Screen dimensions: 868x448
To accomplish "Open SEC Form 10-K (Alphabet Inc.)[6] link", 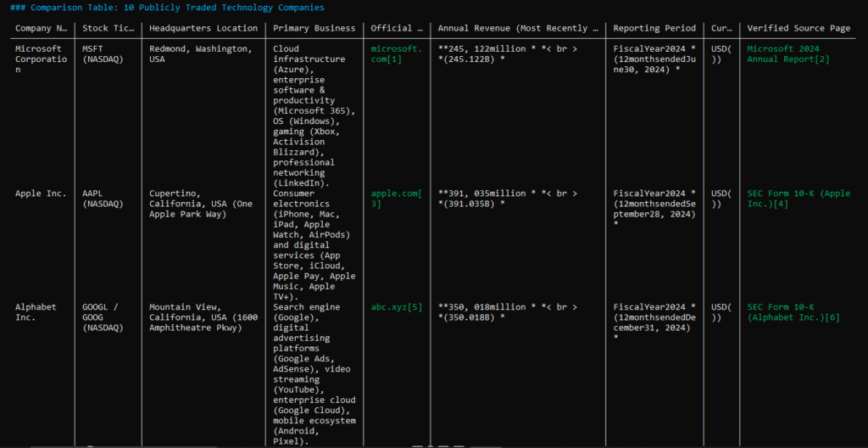I will 793,312.
